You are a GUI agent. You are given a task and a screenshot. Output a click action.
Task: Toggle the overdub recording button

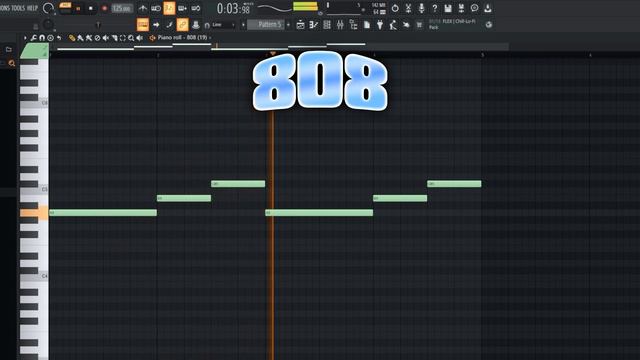tap(182, 8)
